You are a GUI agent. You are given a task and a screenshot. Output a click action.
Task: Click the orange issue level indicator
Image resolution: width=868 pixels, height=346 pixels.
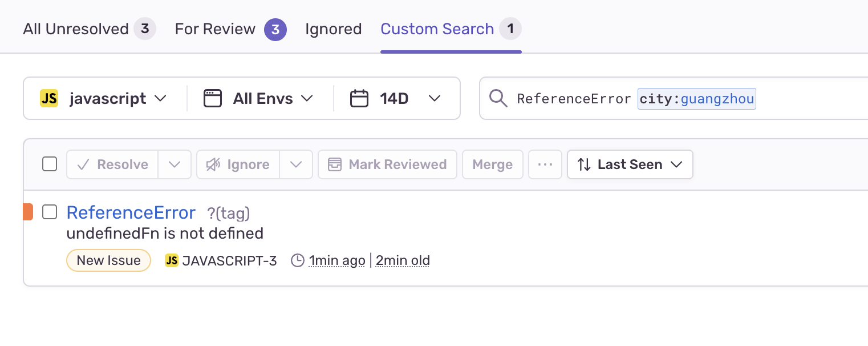(x=28, y=212)
